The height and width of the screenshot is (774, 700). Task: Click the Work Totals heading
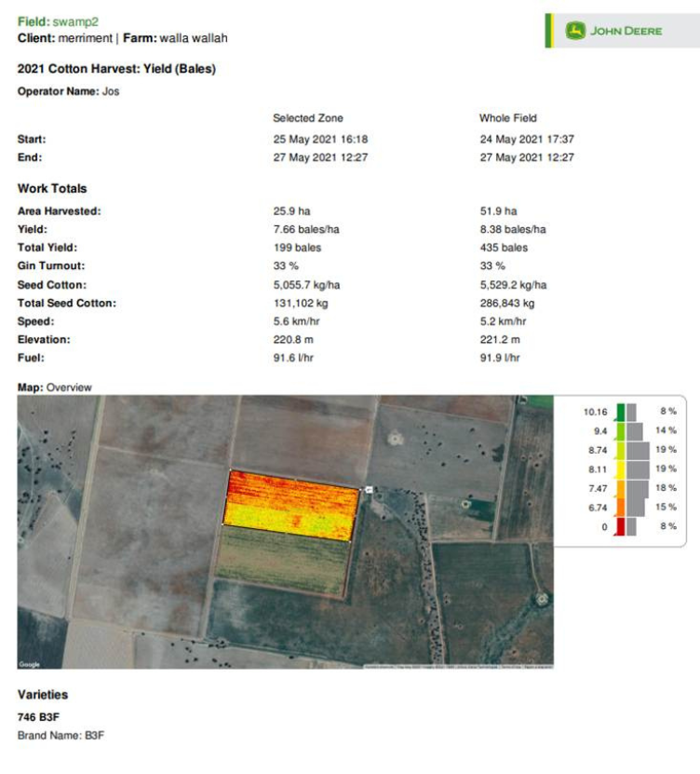(x=52, y=188)
